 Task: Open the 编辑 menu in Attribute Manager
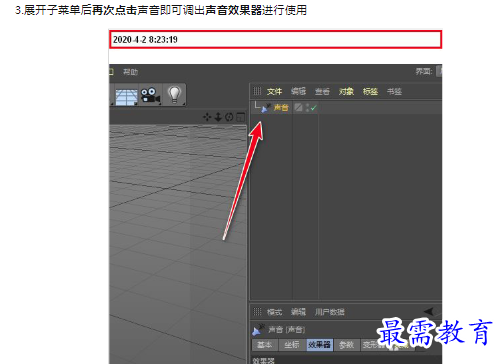(298, 312)
